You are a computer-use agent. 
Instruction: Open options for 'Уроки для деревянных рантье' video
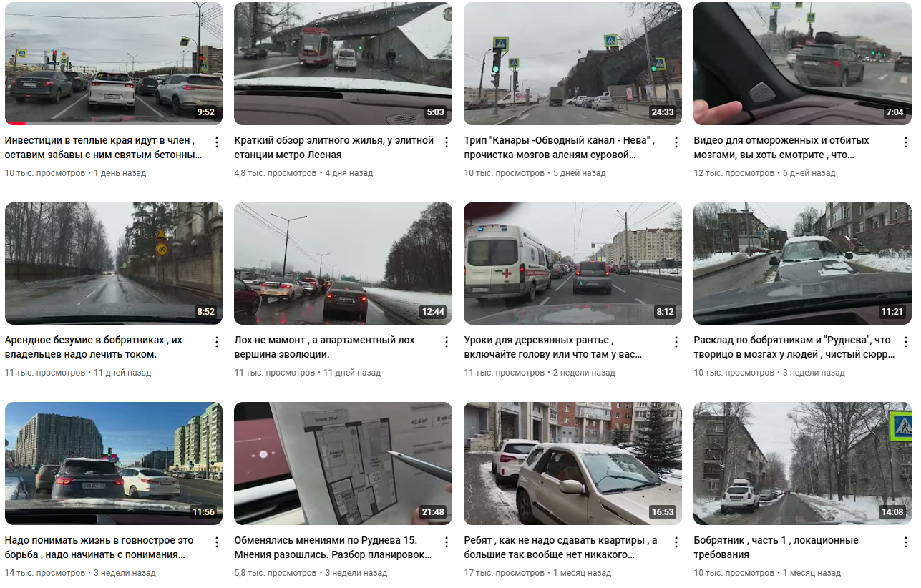point(676,342)
